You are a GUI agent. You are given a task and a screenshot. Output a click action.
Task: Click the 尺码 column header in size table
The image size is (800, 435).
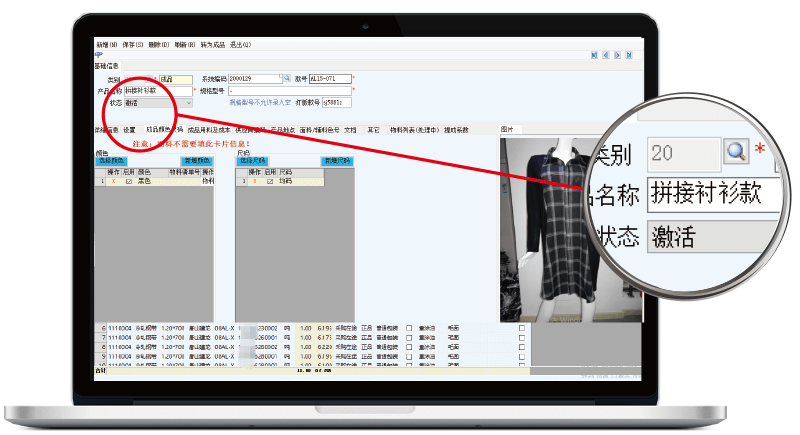(301, 172)
